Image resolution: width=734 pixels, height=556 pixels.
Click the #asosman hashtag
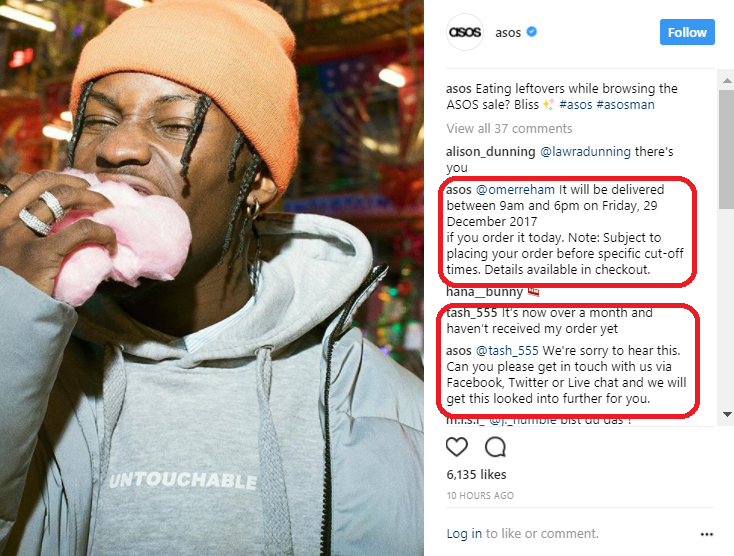625,104
